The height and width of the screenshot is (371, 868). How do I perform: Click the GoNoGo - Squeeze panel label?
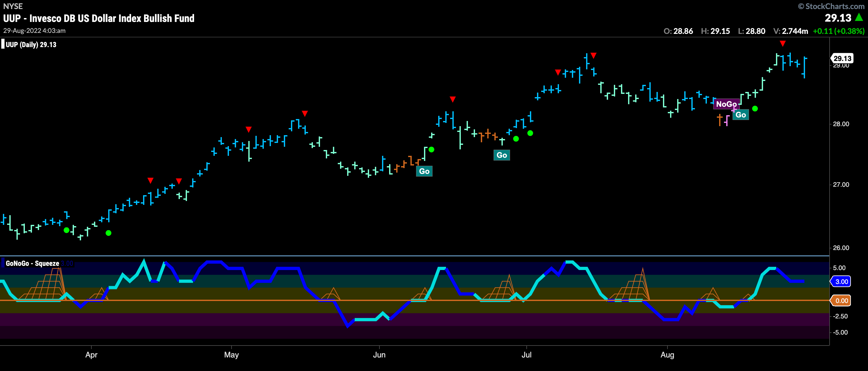click(x=32, y=263)
